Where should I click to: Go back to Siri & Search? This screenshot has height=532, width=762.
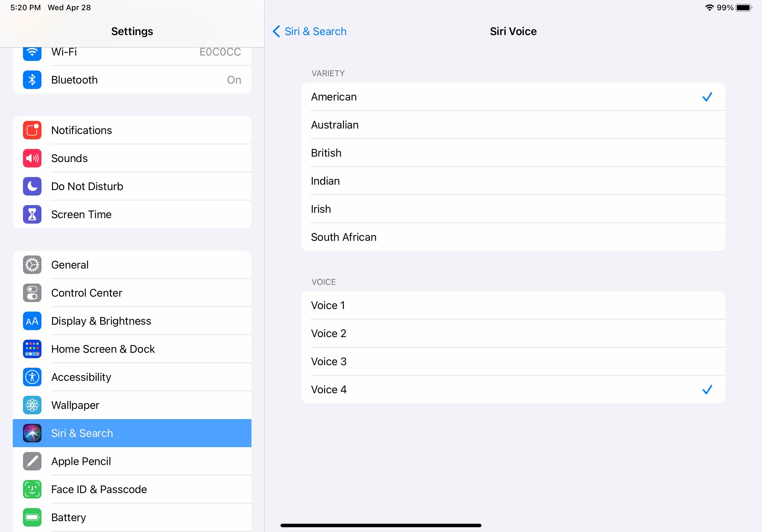310,32
